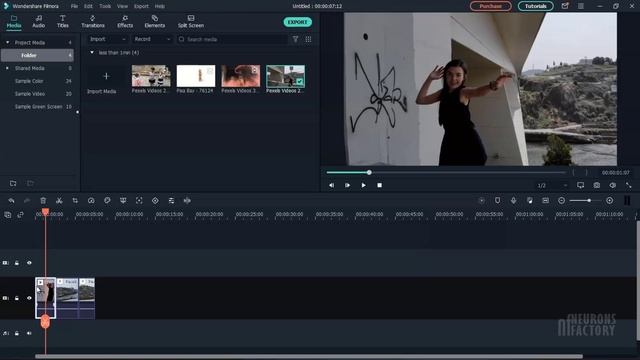640x360 pixels.
Task: Open the 1/2 preview quality dropdown
Action: tap(552, 185)
